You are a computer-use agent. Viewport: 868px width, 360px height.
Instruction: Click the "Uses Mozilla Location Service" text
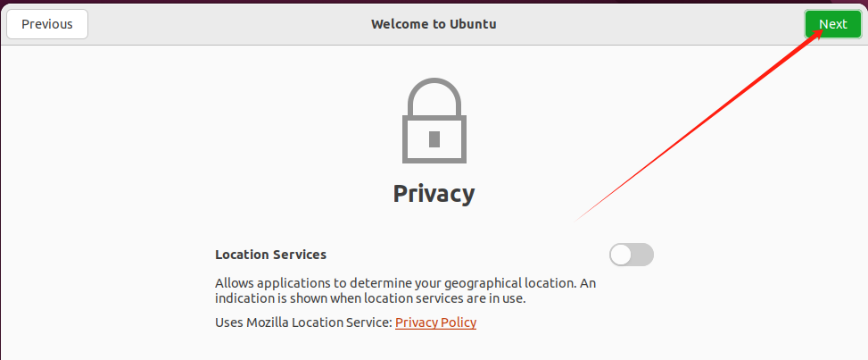(x=302, y=322)
